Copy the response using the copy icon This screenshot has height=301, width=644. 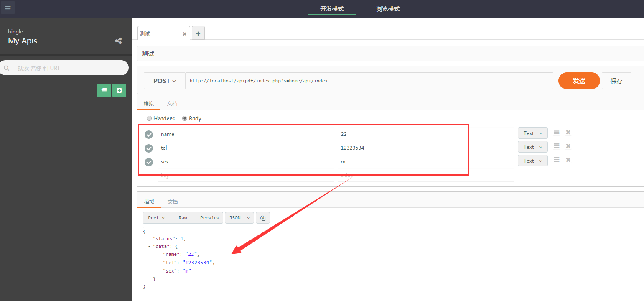(263, 218)
